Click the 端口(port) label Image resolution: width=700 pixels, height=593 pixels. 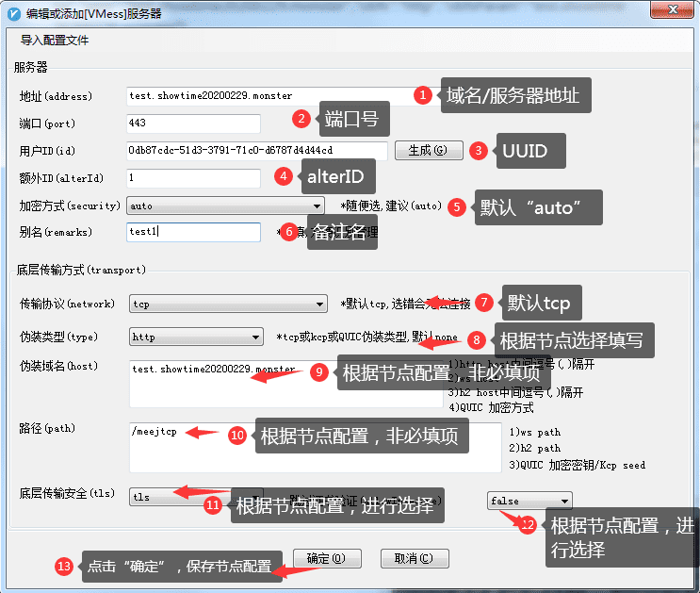47,124
